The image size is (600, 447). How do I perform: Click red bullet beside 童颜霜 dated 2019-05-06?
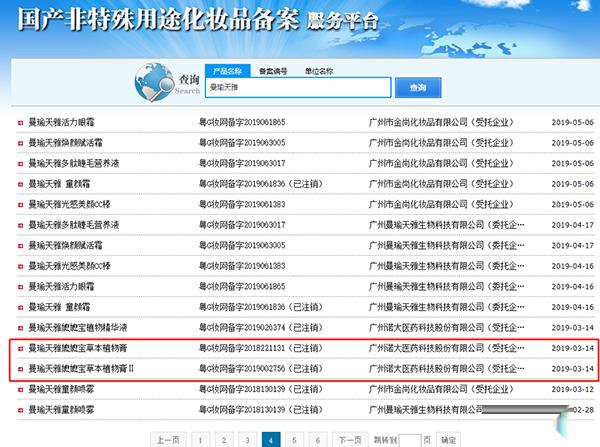click(x=21, y=184)
